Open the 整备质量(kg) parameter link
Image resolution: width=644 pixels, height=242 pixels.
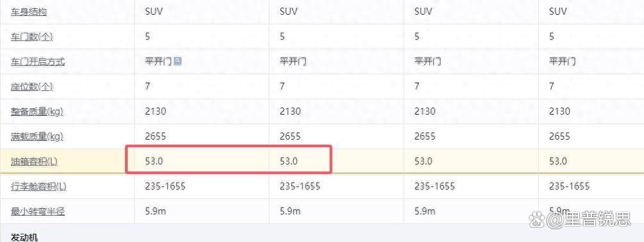[x=37, y=111]
